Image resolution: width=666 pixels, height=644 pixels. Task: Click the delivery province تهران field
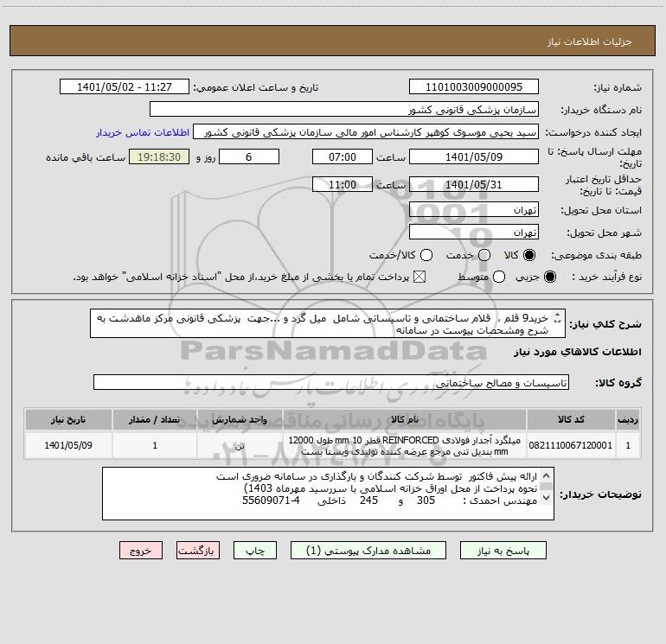pos(474,210)
